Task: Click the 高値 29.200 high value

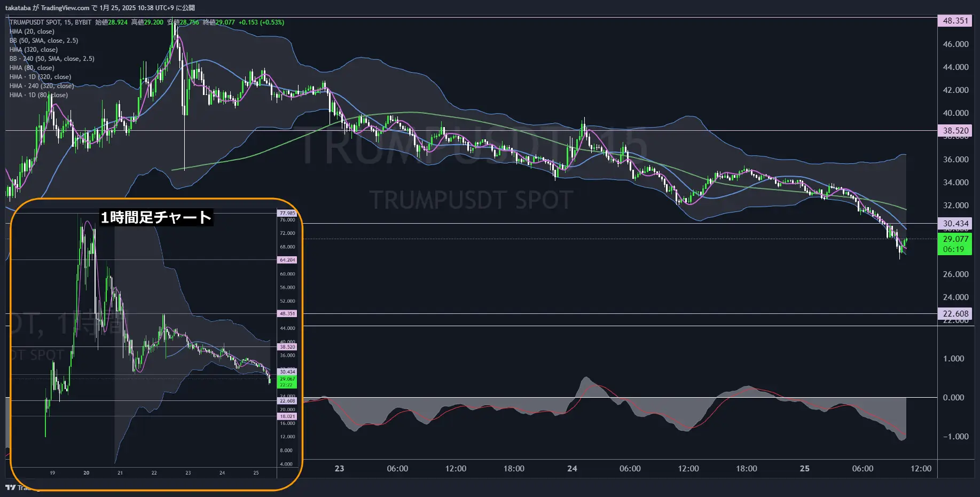Action: click(x=147, y=22)
